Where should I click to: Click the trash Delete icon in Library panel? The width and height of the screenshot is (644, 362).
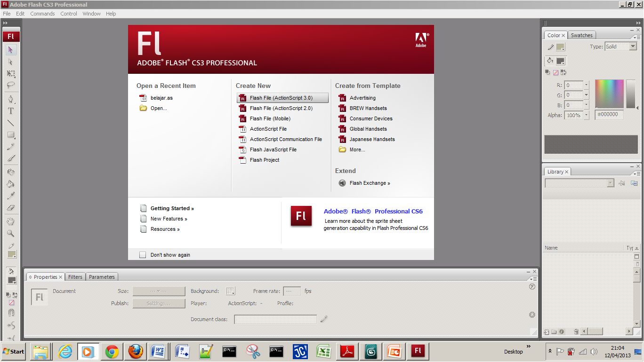[x=576, y=332]
